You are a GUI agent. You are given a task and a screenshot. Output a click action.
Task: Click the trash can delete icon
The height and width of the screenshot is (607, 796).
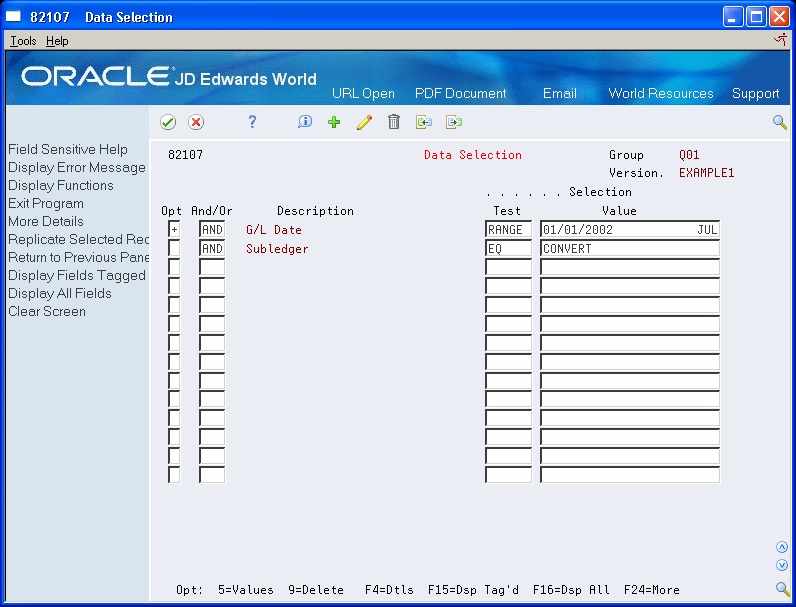click(x=394, y=122)
